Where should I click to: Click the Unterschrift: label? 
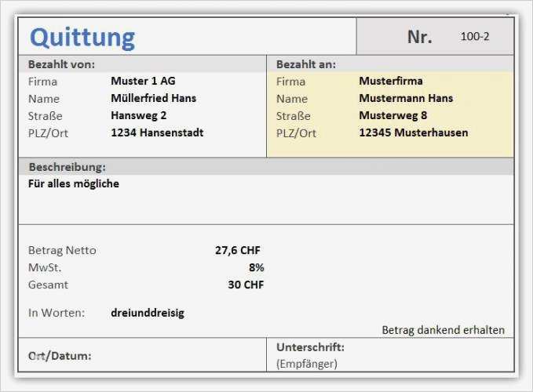pyautogui.click(x=310, y=347)
